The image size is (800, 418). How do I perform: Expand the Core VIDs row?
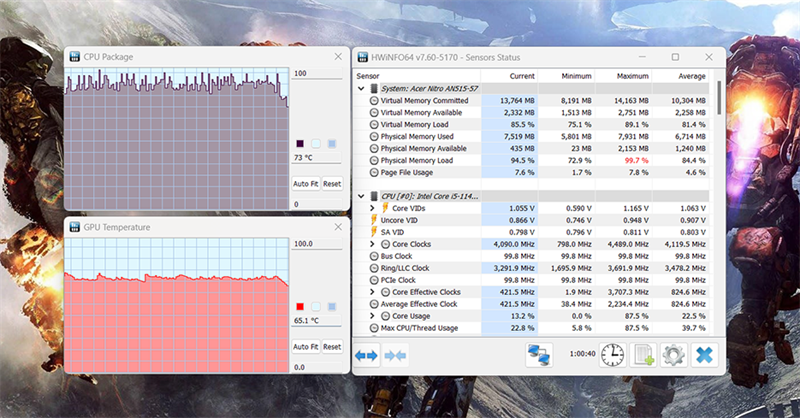tap(372, 208)
